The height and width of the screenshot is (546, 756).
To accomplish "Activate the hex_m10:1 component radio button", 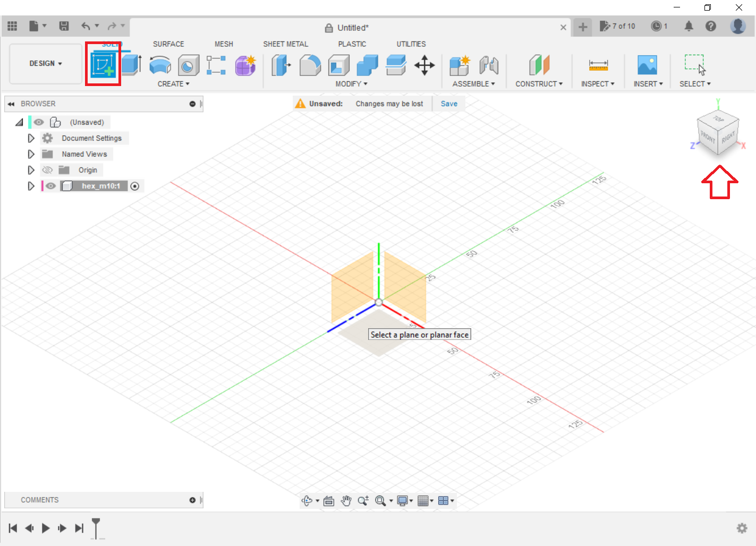I will click(135, 186).
